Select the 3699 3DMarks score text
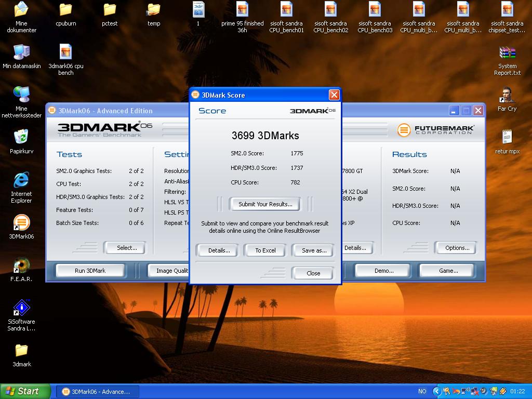Image resolution: width=532 pixels, height=399 pixels. (x=265, y=136)
